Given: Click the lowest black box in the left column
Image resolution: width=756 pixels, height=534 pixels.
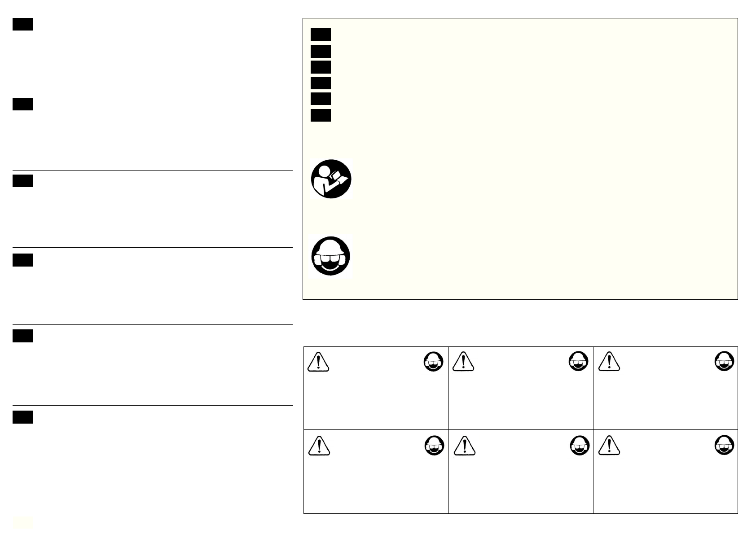Looking at the screenshot, I should pyautogui.click(x=23, y=417).
